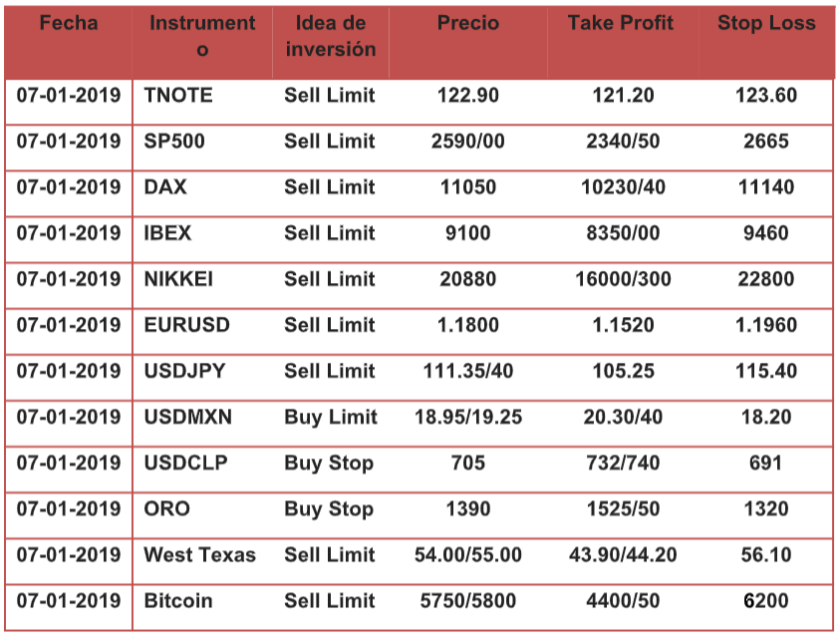Click the West Texas instrument cell
The width and height of the screenshot is (840, 638).
(x=199, y=554)
